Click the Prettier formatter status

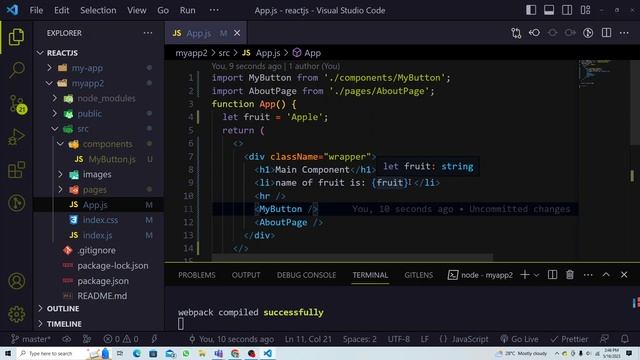point(569,339)
